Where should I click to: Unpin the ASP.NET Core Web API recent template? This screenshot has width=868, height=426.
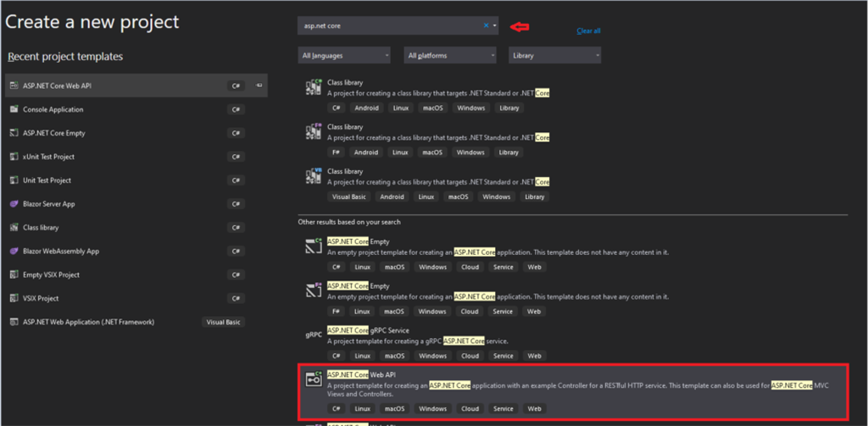[259, 86]
